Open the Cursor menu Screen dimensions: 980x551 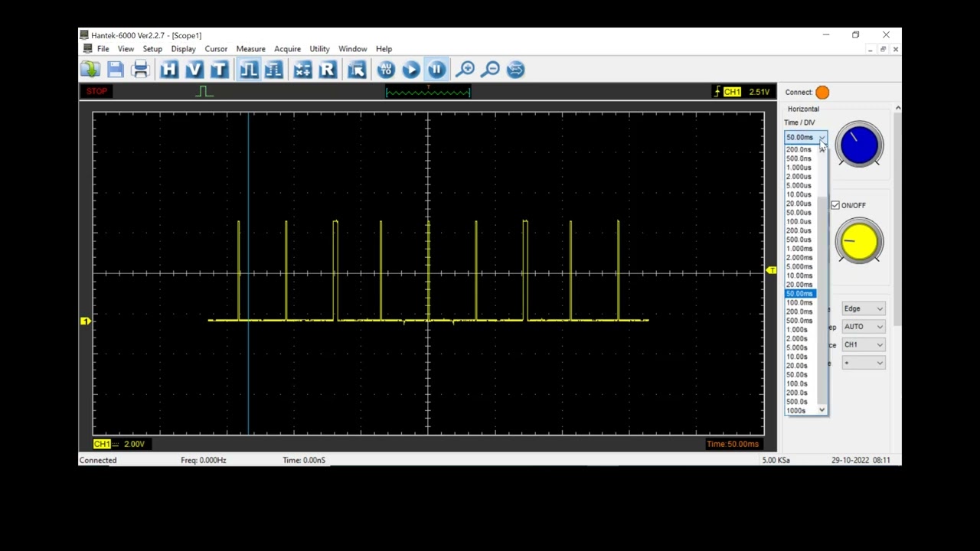[216, 49]
